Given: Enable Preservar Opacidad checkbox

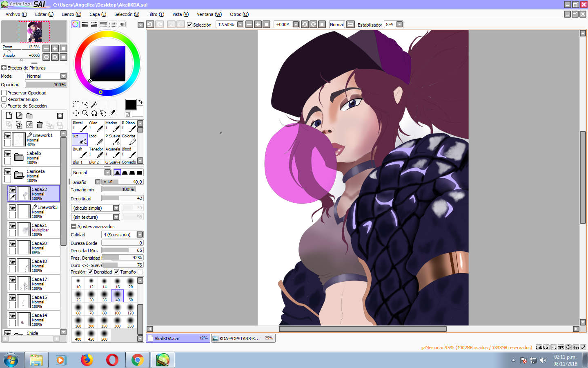Looking at the screenshot, I should pyautogui.click(x=4, y=93).
